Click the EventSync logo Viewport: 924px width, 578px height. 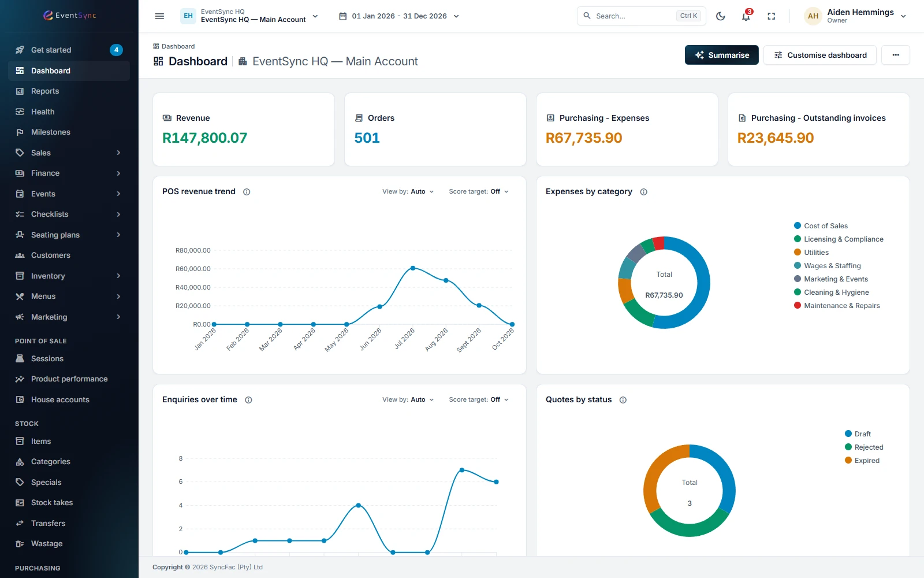coord(69,16)
